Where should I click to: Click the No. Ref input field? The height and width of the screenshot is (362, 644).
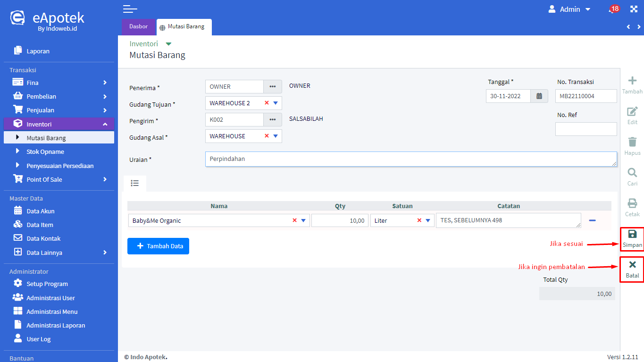coord(585,129)
